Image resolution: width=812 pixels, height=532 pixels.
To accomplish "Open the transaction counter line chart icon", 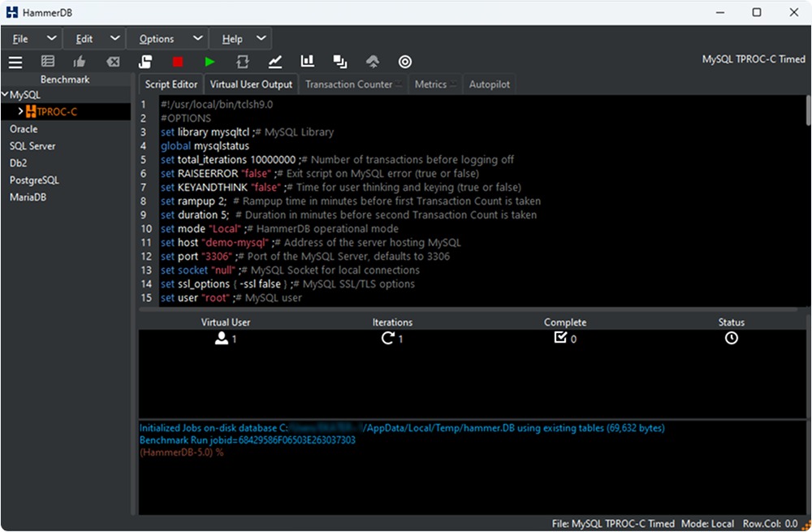I will (x=275, y=62).
